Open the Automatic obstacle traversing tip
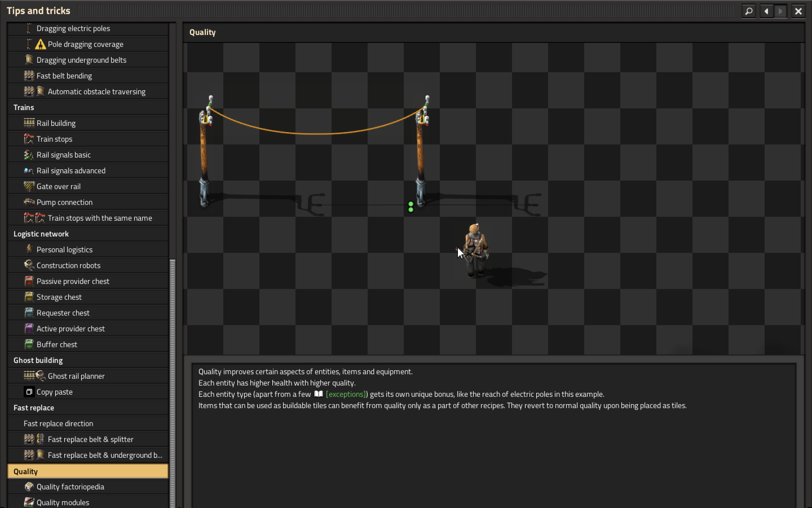The width and height of the screenshot is (812, 508). pyautogui.click(x=88, y=92)
